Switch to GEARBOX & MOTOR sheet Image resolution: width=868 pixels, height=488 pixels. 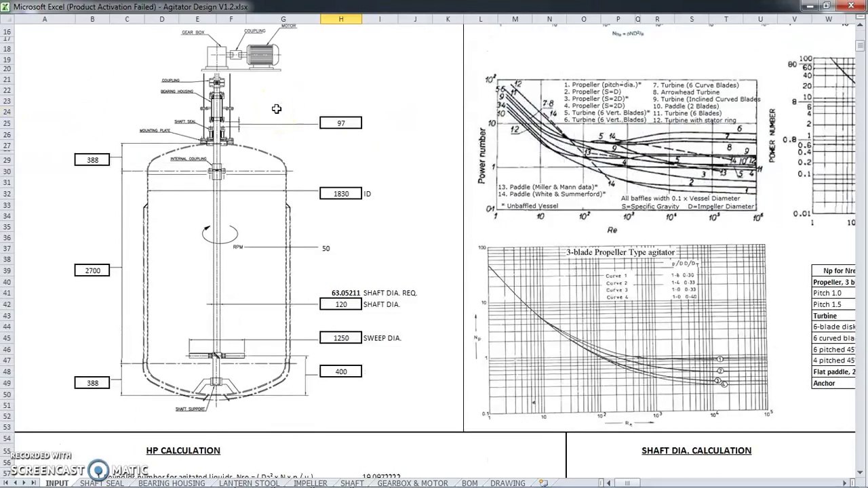point(412,483)
